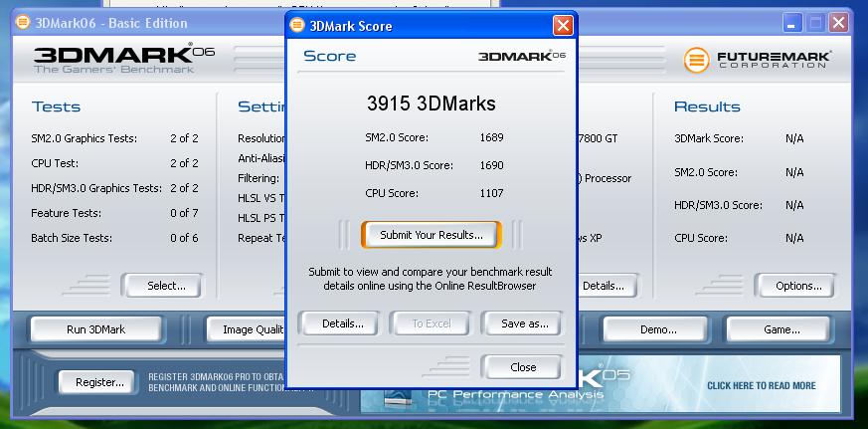This screenshot has width=868, height=429.
Task: Minimize the 3DMark06 main window
Action: tap(792, 23)
